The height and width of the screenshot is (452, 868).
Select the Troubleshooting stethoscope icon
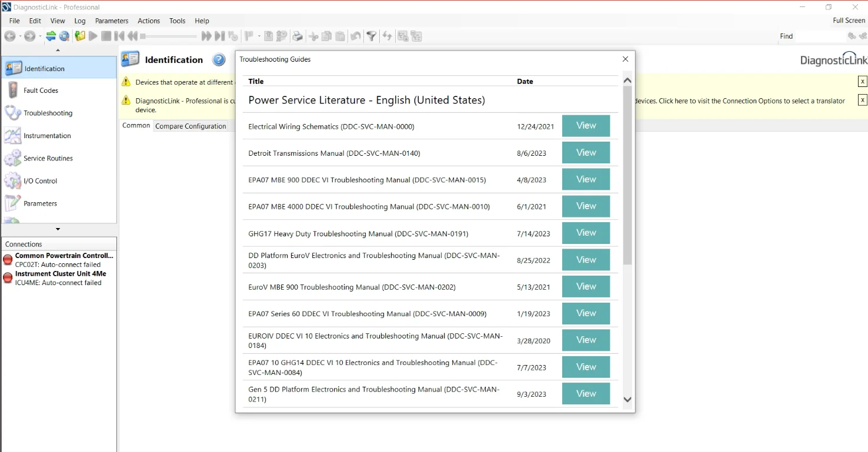(13, 113)
